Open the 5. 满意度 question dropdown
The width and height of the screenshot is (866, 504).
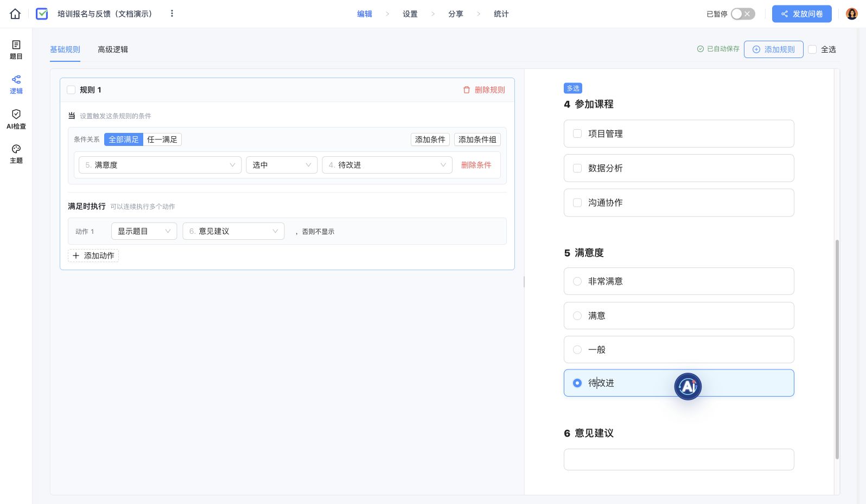click(x=160, y=165)
